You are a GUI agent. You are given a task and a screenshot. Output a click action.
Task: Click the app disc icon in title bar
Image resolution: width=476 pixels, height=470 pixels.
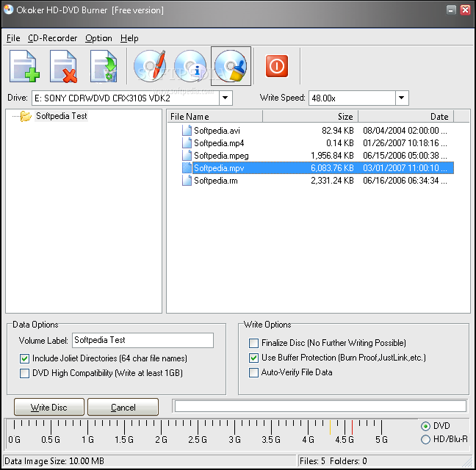(x=9, y=10)
